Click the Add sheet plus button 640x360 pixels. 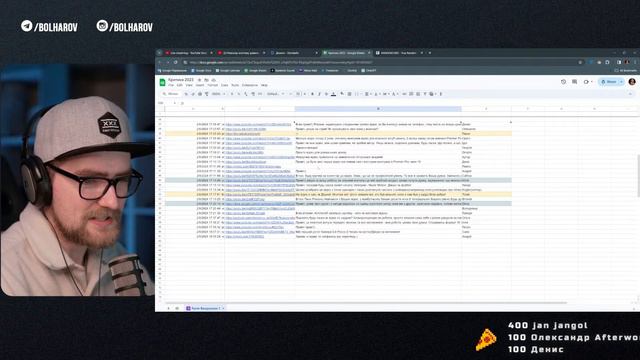pyautogui.click(x=168, y=308)
